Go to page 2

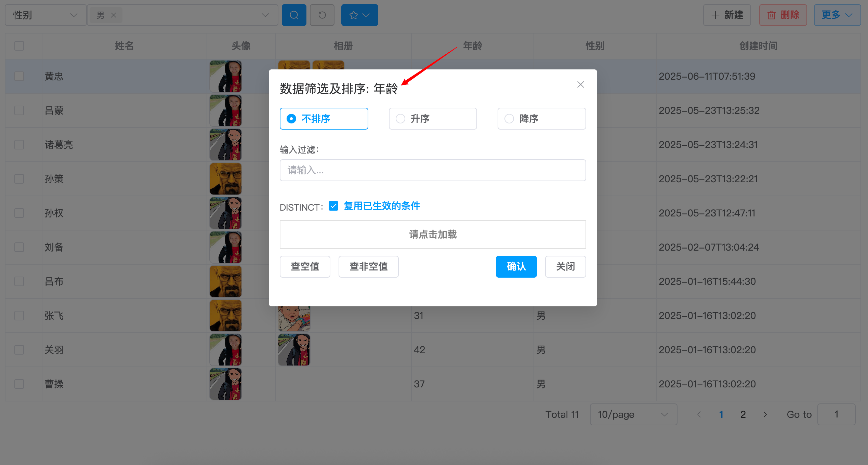tap(743, 414)
